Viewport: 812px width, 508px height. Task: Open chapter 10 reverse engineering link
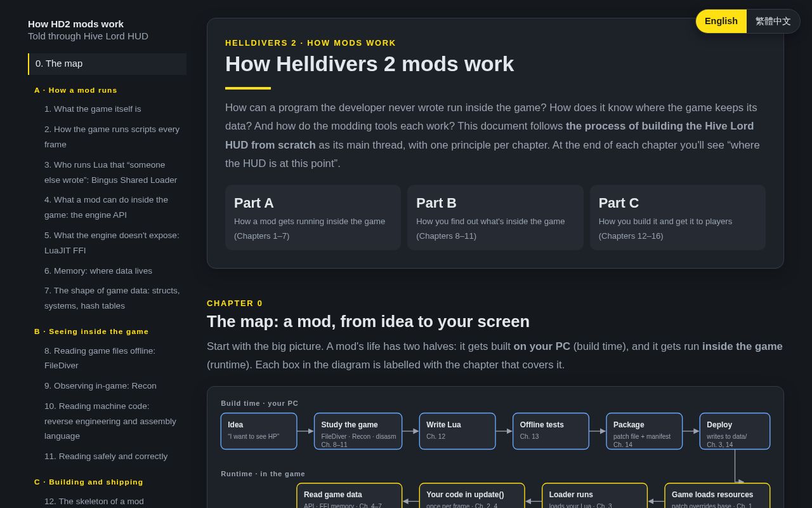(x=110, y=421)
